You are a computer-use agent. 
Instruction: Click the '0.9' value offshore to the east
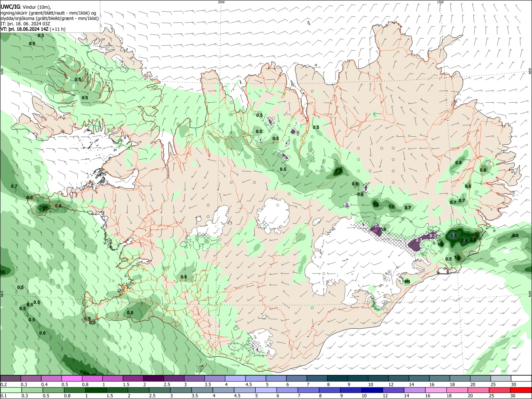(x=515, y=235)
